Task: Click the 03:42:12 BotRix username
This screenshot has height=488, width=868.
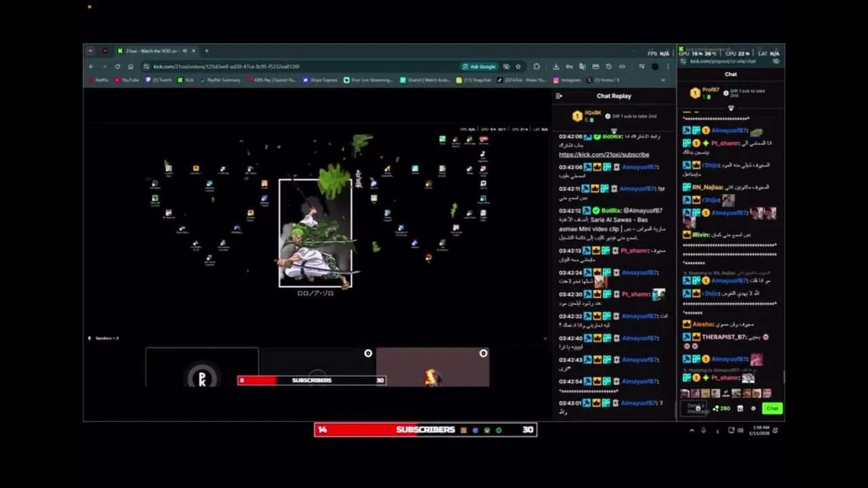Action: tap(610, 211)
